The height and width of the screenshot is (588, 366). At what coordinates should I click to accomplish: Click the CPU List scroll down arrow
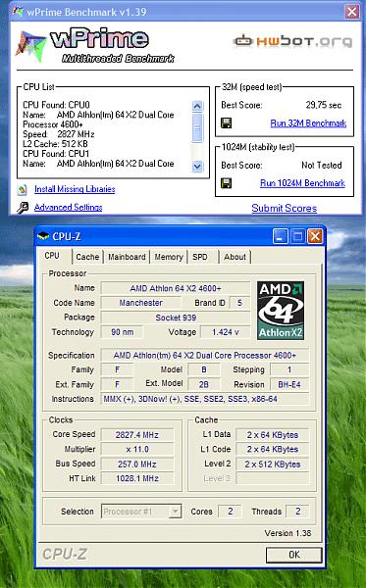(x=197, y=166)
